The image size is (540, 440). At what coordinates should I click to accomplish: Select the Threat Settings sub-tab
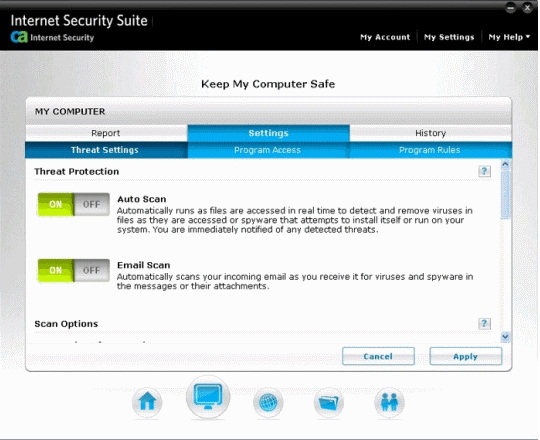(106, 150)
